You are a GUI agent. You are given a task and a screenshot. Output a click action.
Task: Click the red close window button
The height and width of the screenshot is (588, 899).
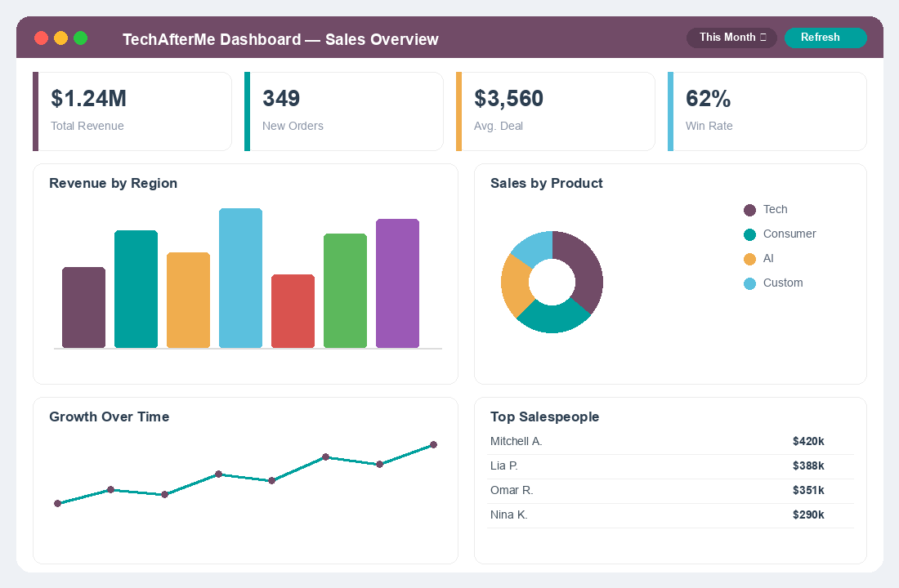[42, 38]
